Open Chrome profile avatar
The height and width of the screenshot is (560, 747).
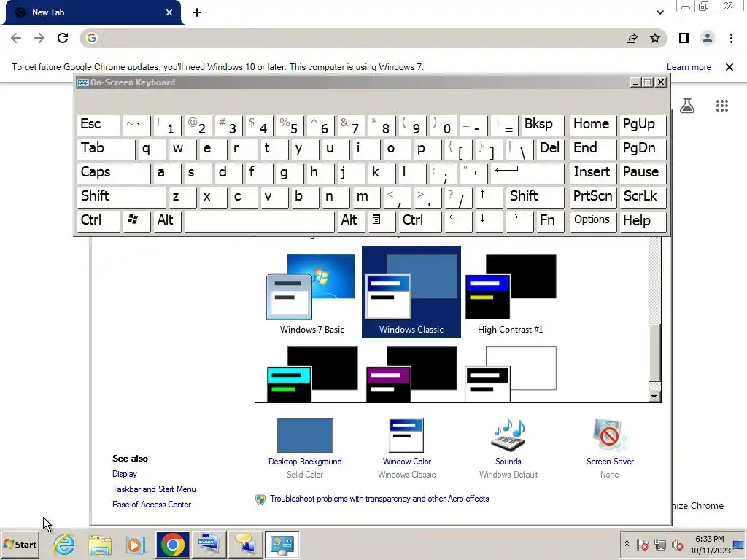click(708, 38)
